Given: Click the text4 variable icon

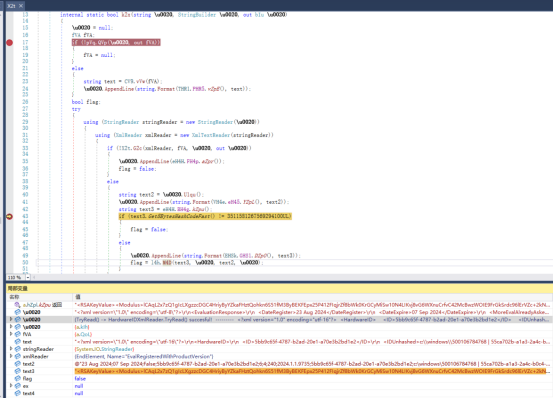Looking at the screenshot, I should 17,393.
